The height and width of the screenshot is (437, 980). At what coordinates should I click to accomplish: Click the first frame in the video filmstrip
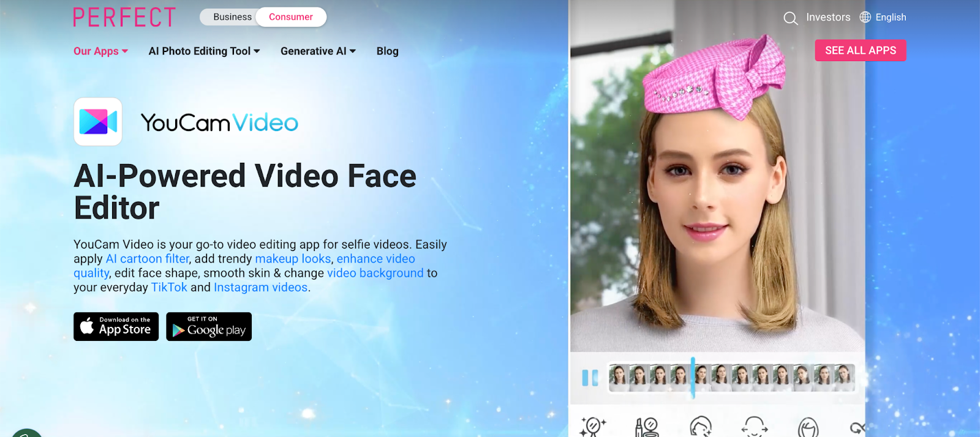click(619, 378)
